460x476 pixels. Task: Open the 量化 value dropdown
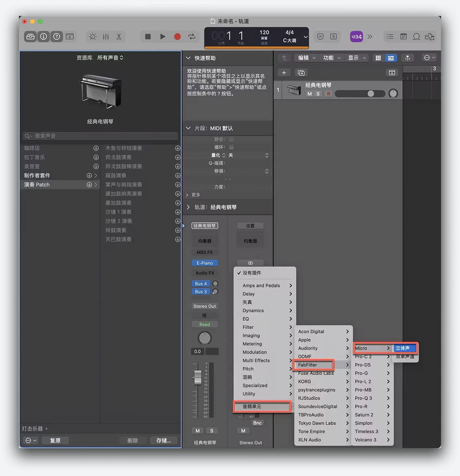248,155
